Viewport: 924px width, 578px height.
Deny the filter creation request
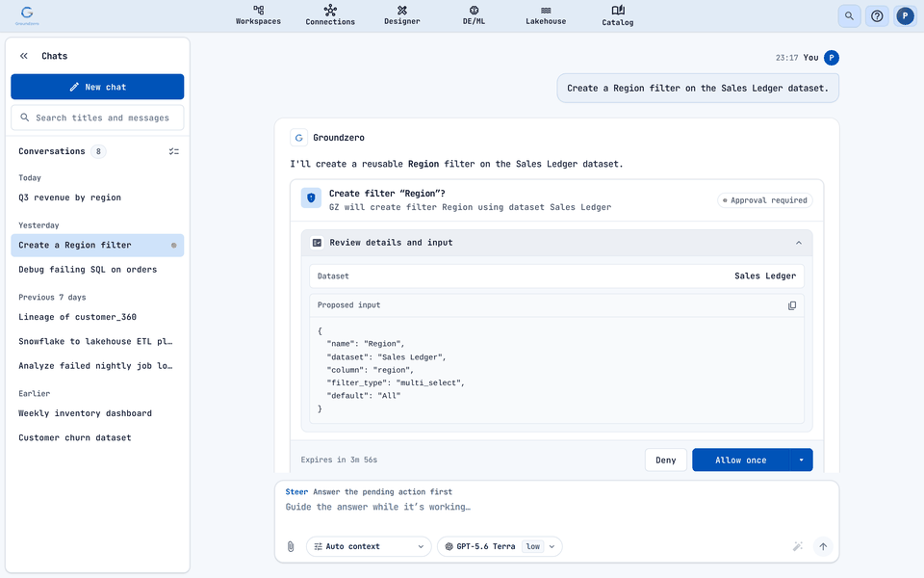point(666,460)
